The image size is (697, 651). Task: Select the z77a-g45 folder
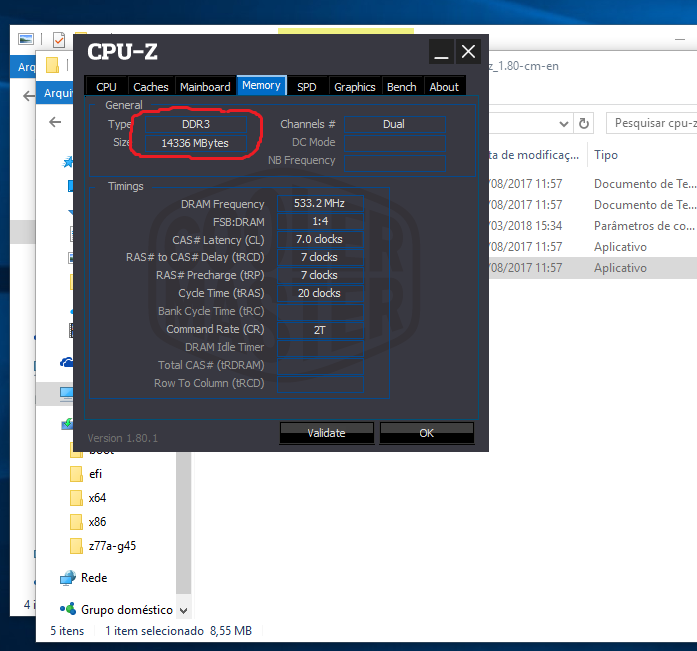point(112,546)
